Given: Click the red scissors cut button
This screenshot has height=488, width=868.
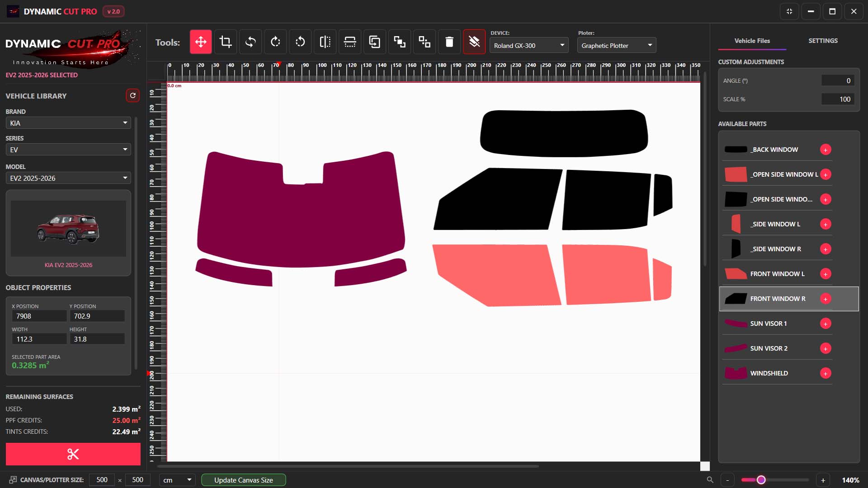Looking at the screenshot, I should coord(73,454).
